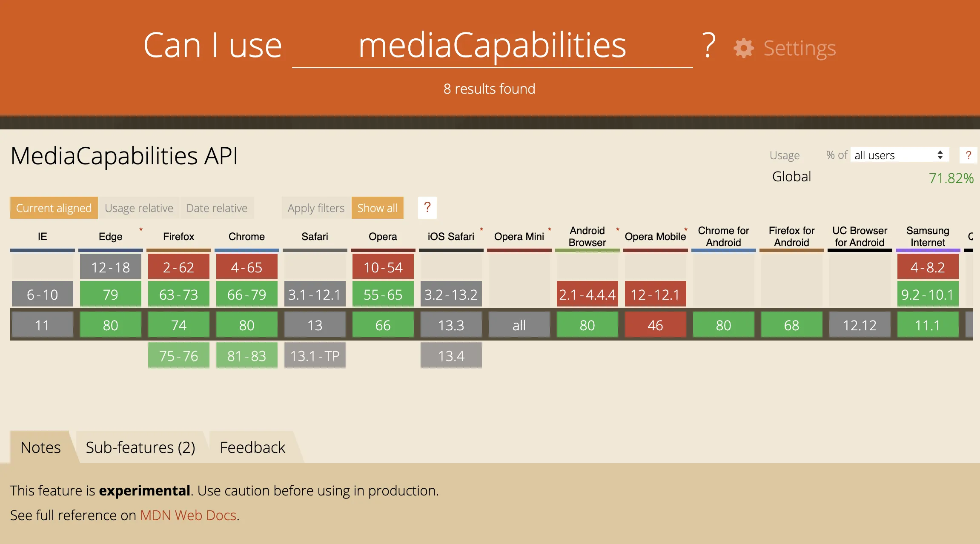Screen dimensions: 980x544
Task: Click the Chrome 4-65 unsupported cell
Action: tap(247, 267)
